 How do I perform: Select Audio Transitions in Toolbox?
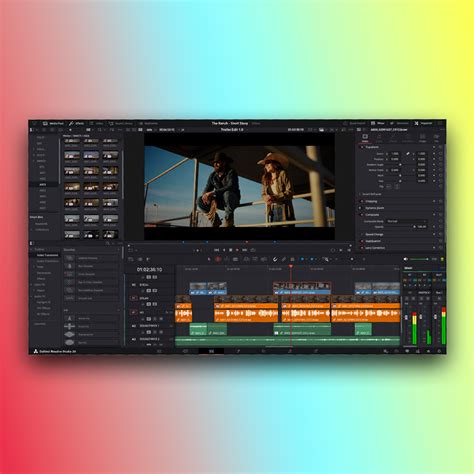(47, 261)
